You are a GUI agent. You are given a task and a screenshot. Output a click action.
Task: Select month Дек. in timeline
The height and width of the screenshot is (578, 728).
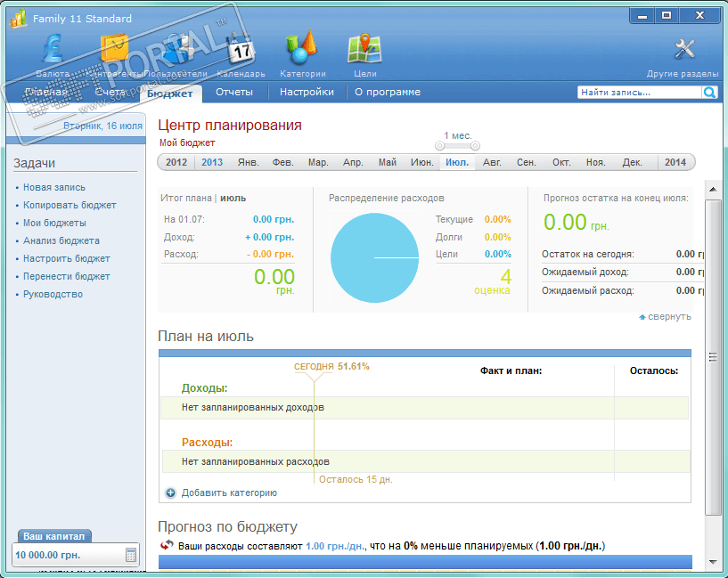pos(633,162)
